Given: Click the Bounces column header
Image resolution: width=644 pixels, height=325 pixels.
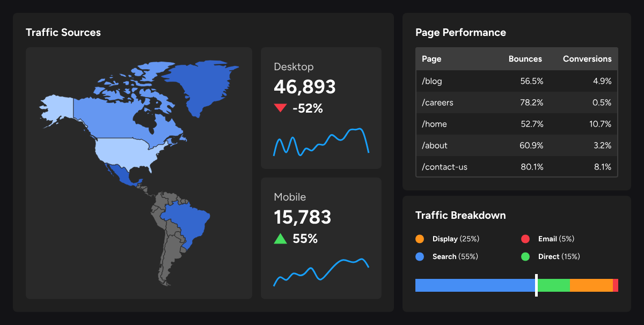Looking at the screenshot, I should 525,58.
